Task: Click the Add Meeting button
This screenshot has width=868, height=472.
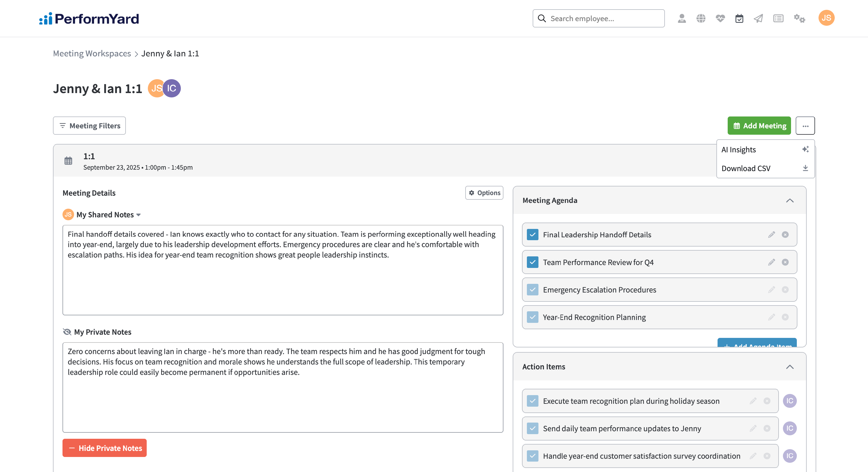Action: point(759,125)
